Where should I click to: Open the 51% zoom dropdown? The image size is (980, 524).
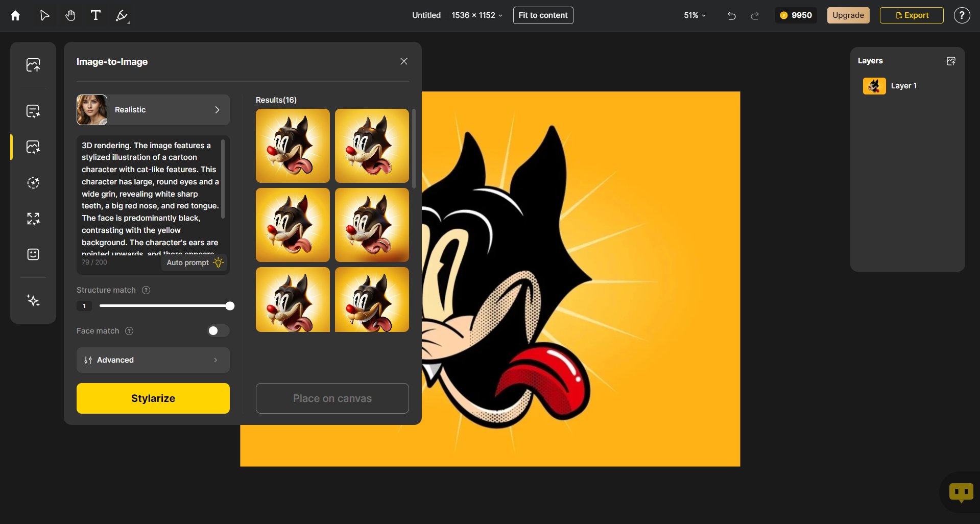695,15
